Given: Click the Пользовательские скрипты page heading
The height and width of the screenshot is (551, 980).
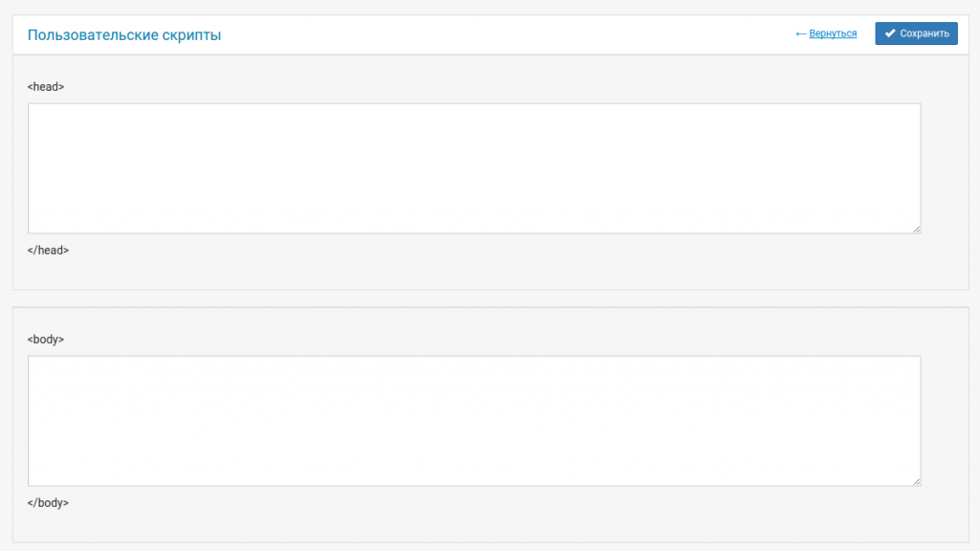Looking at the screenshot, I should 124,35.
